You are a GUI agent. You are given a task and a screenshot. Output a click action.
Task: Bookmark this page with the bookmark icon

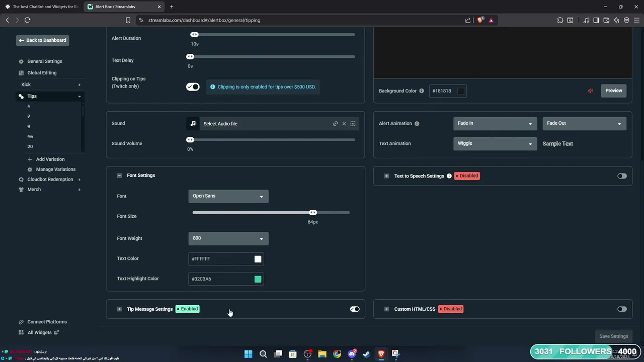(128, 20)
